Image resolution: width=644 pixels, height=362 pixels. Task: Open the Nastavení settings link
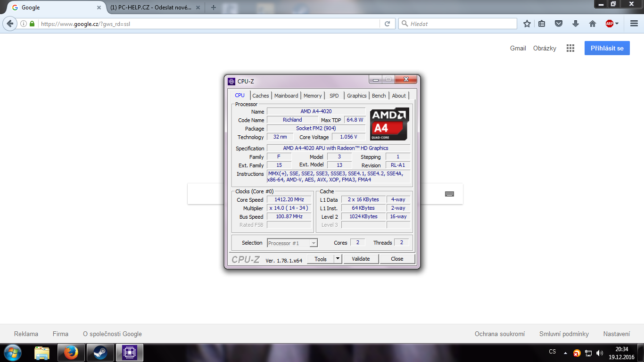(617, 334)
